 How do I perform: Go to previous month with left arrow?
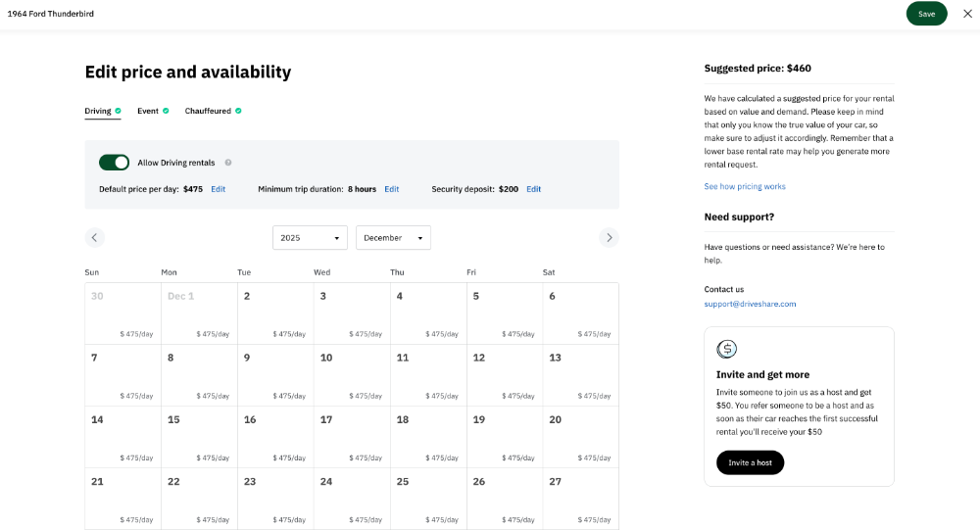pyautogui.click(x=94, y=237)
